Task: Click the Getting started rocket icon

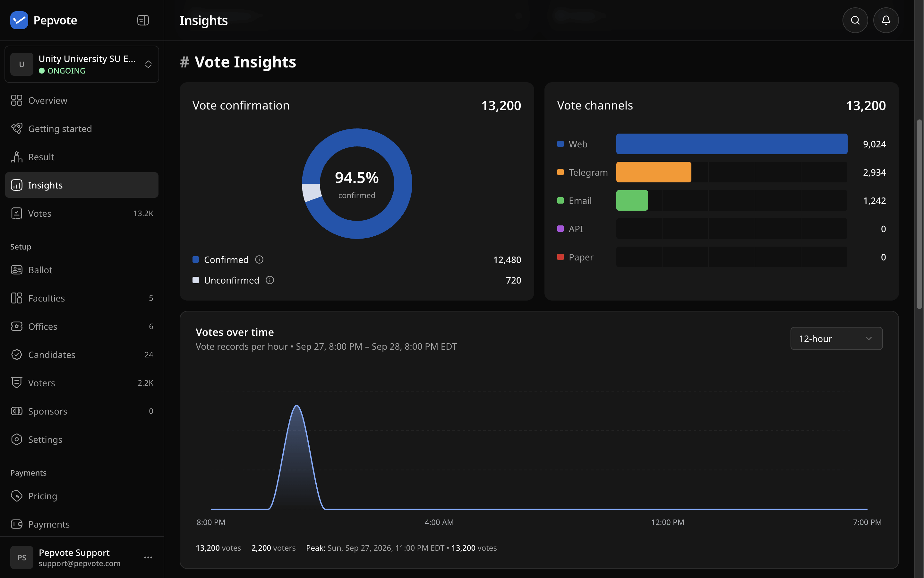Action: [16, 128]
